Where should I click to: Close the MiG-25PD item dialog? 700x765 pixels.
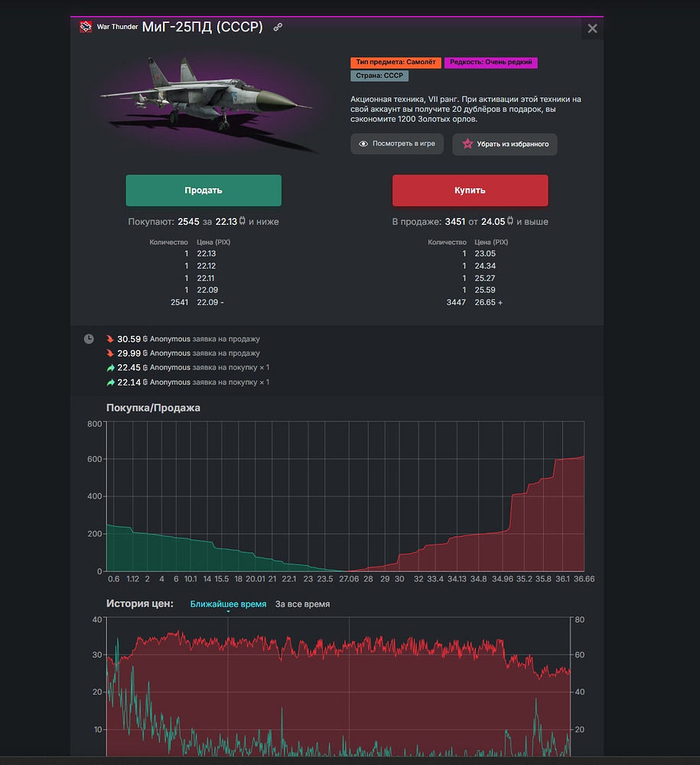click(592, 29)
